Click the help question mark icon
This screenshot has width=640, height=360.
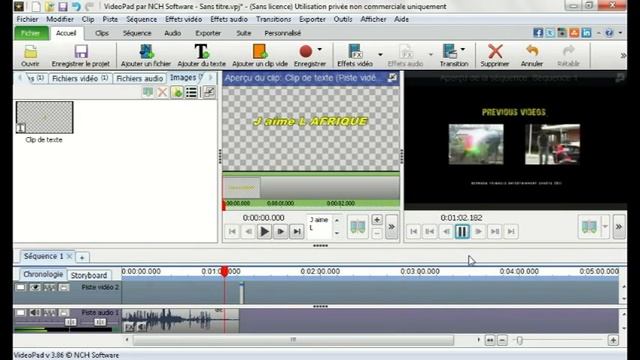click(609, 33)
